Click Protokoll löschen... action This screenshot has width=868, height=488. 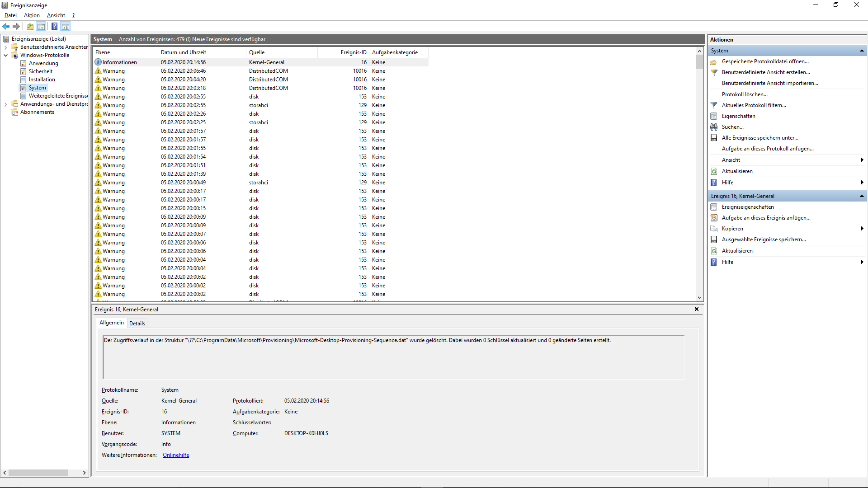745,94
